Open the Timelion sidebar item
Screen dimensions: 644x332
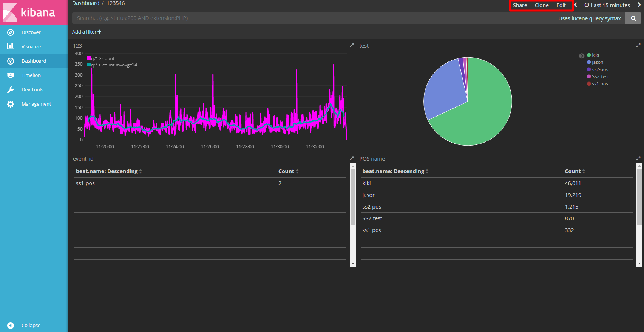(x=34, y=75)
